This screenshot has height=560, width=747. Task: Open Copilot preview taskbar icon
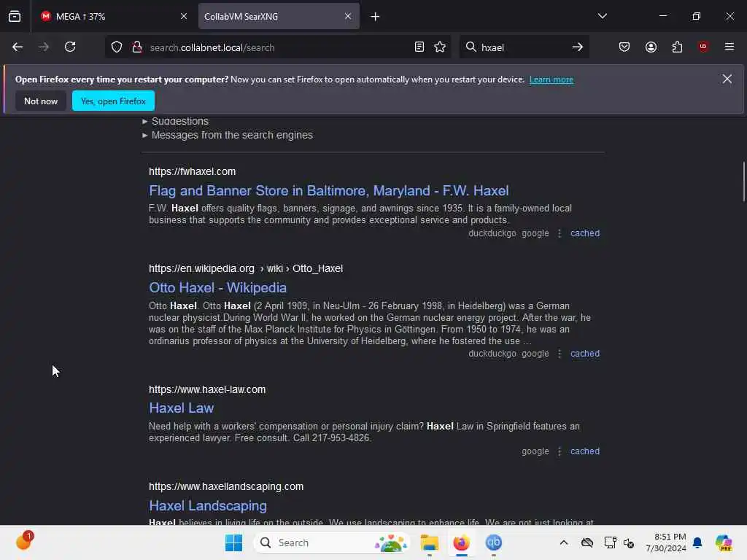724,542
